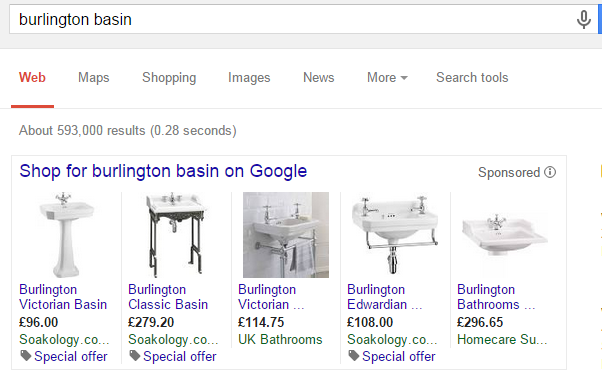Click the voice search microphone icon

(584, 20)
